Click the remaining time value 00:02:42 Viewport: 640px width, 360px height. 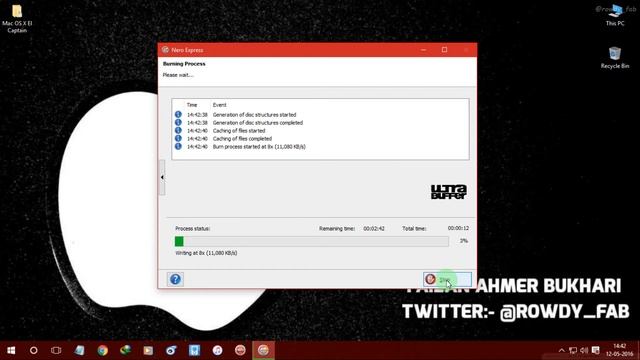(x=374, y=229)
